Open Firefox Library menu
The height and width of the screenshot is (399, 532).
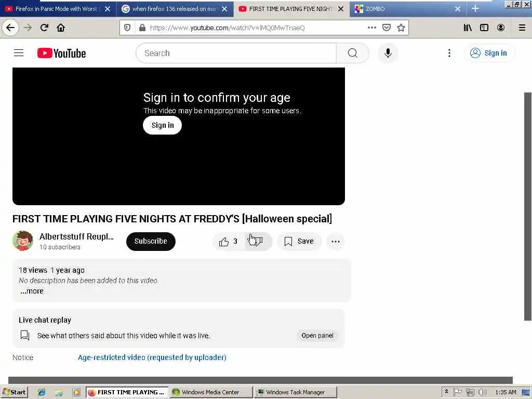468,28
